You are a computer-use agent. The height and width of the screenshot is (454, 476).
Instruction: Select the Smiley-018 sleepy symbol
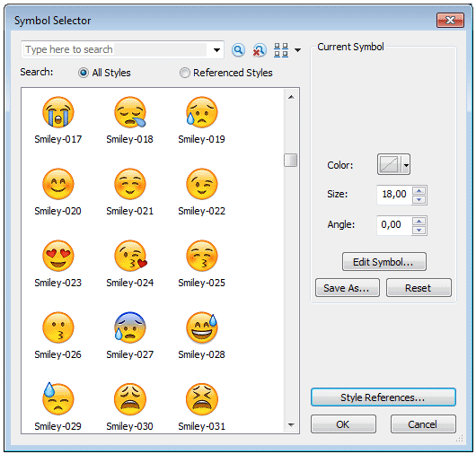point(130,112)
